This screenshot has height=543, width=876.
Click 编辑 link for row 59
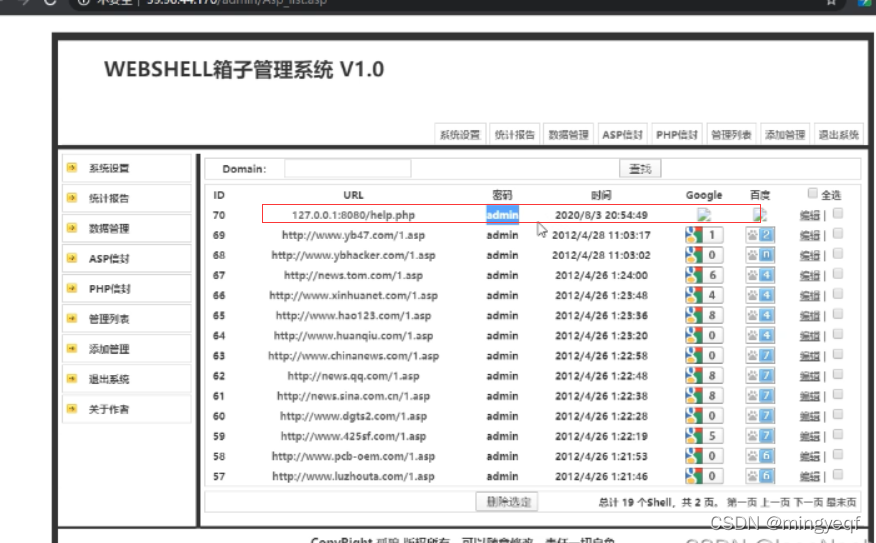810,436
